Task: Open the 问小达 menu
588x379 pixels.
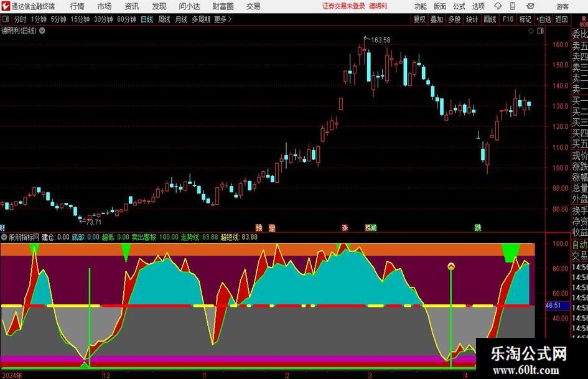Action: [189, 6]
